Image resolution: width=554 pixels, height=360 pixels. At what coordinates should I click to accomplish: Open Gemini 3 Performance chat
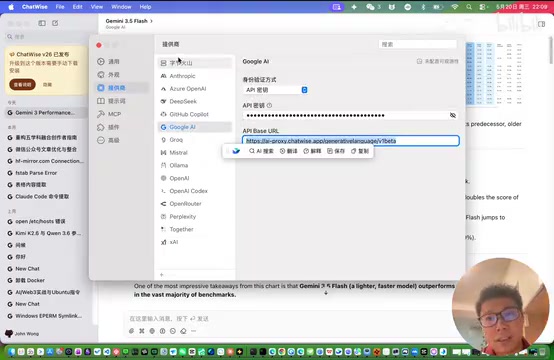[x=46, y=113]
